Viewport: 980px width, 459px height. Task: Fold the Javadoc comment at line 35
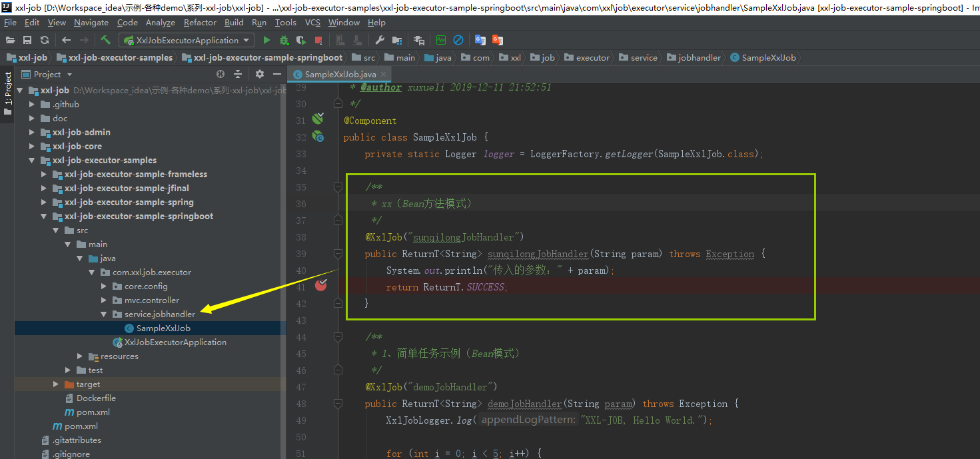pyautogui.click(x=338, y=187)
